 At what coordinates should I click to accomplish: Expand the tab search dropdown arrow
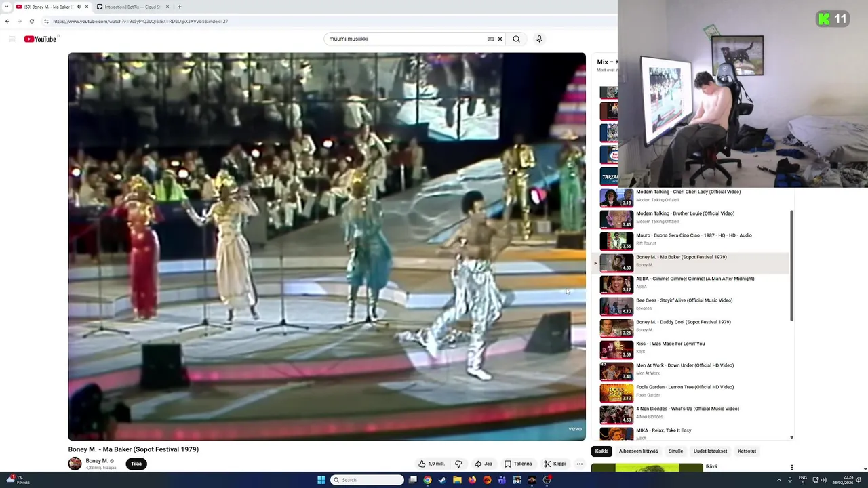coord(6,7)
